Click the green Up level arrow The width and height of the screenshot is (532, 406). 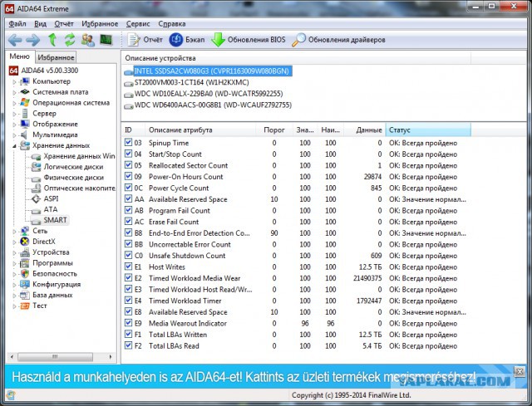[52, 40]
